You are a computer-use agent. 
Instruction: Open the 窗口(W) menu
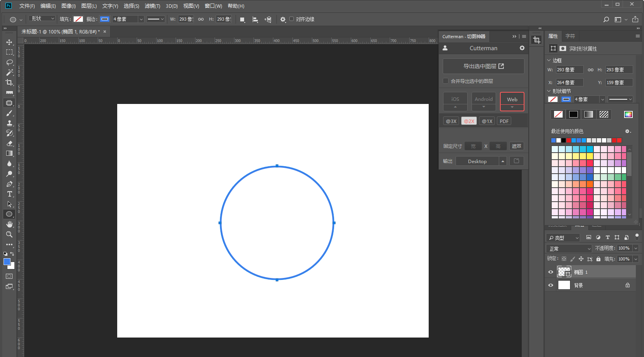[x=213, y=6]
